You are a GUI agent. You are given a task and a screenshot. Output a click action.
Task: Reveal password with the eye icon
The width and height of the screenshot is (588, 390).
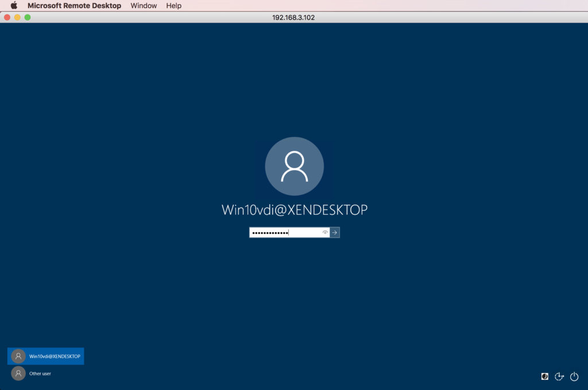(325, 232)
